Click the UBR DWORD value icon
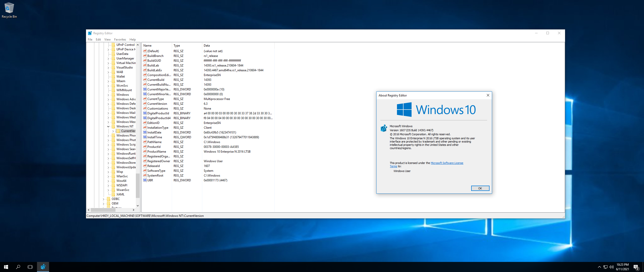Viewport: 644px width, 272px height. click(x=145, y=180)
